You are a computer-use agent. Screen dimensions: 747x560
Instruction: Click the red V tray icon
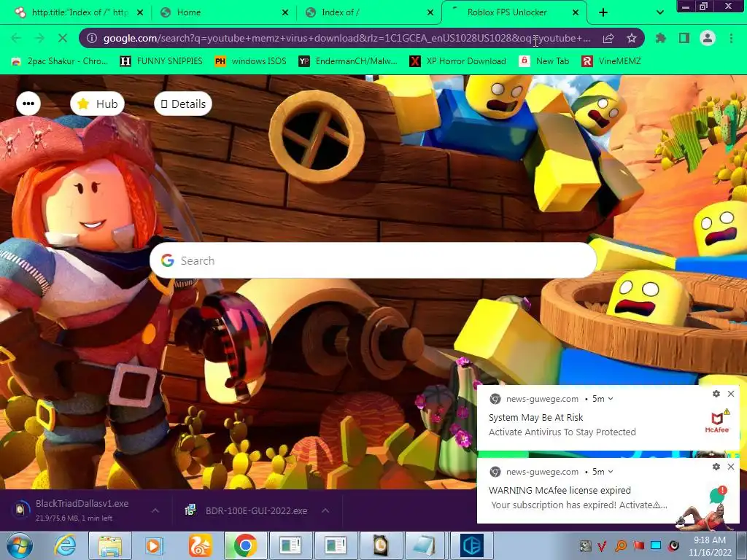point(602,546)
